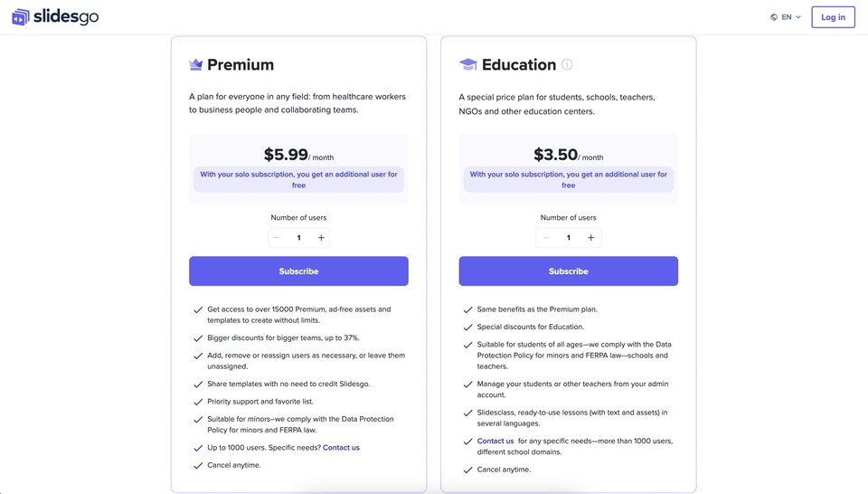Open the EN language dropdown chevron

point(798,17)
